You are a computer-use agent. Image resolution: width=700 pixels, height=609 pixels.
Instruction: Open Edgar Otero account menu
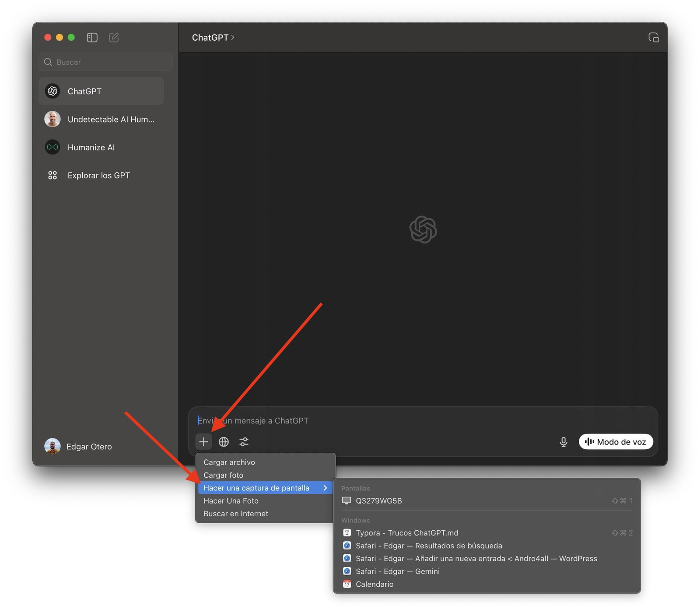coord(79,446)
